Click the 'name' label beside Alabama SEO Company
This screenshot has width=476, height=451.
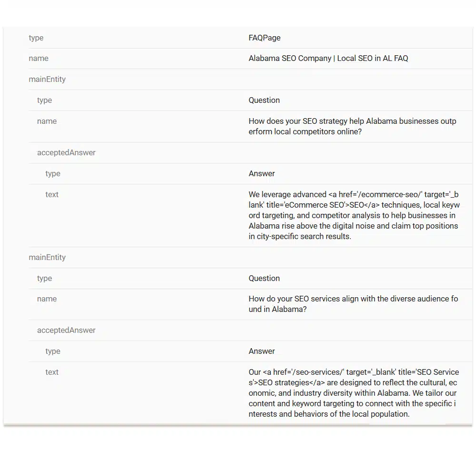39,59
